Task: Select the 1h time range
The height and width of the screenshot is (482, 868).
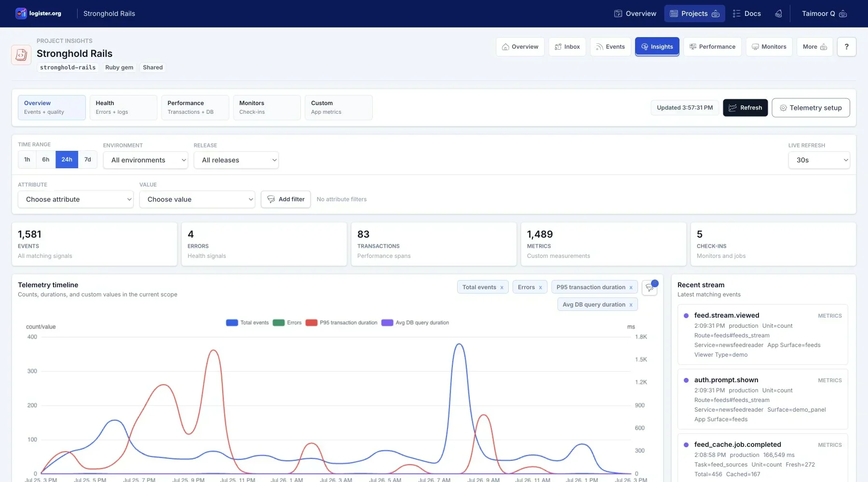Action: tap(27, 160)
